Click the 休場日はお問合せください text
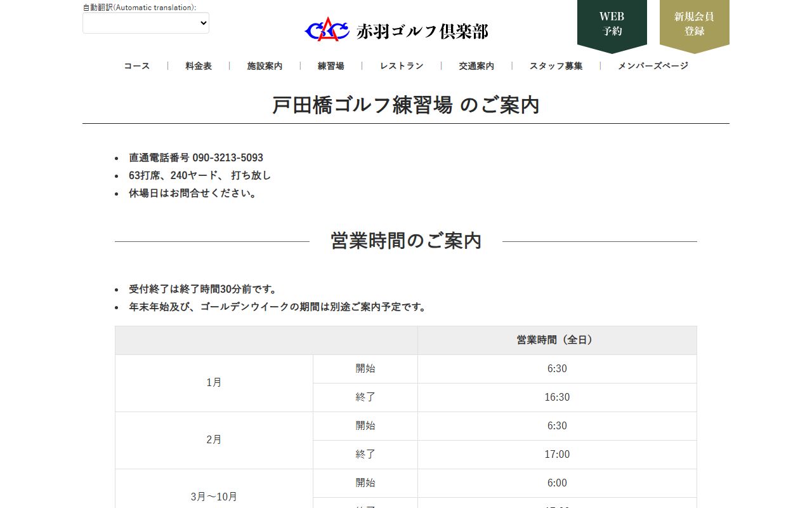 tap(194, 193)
